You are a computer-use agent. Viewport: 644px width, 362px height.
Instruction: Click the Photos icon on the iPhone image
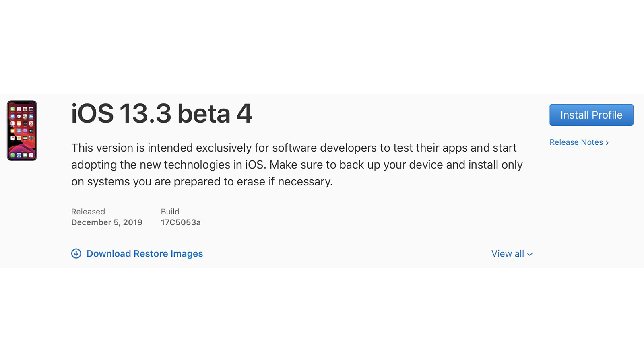click(25, 109)
